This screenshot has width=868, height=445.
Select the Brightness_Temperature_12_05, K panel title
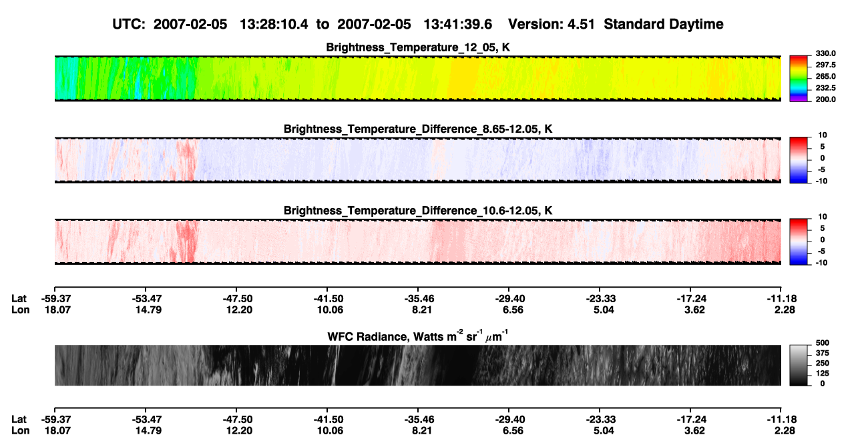coord(418,47)
